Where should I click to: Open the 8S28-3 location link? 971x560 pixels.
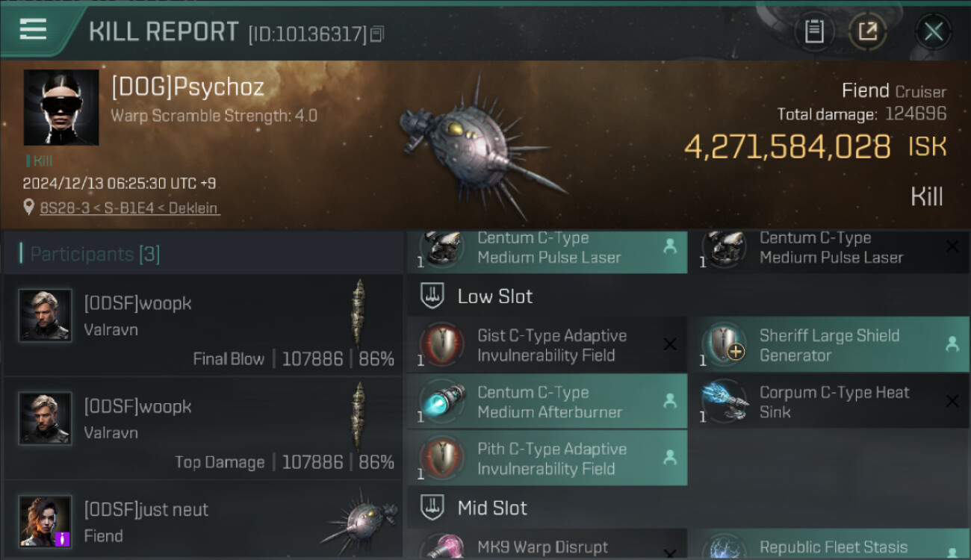[x=130, y=208]
